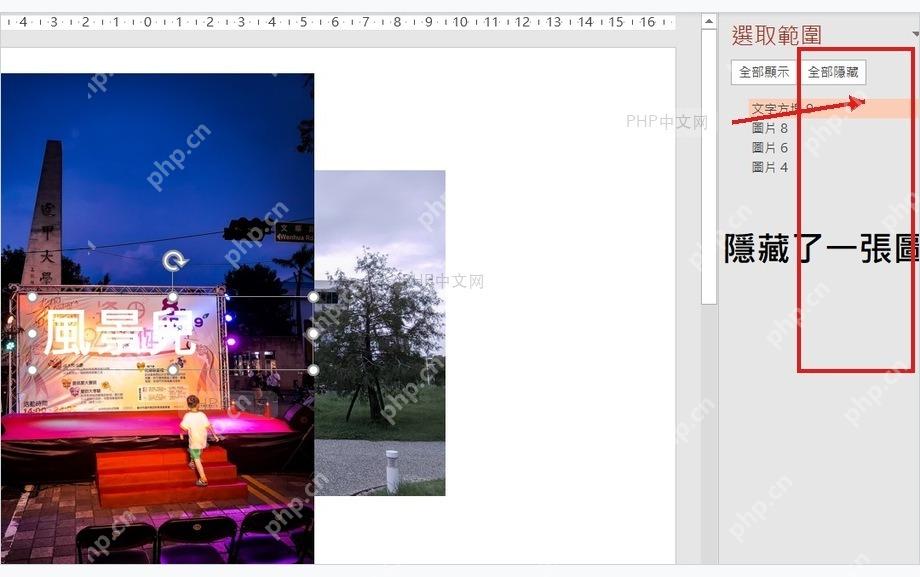Click the 全部隱藏 (Hide All) button
920x577 pixels.
tap(833, 72)
